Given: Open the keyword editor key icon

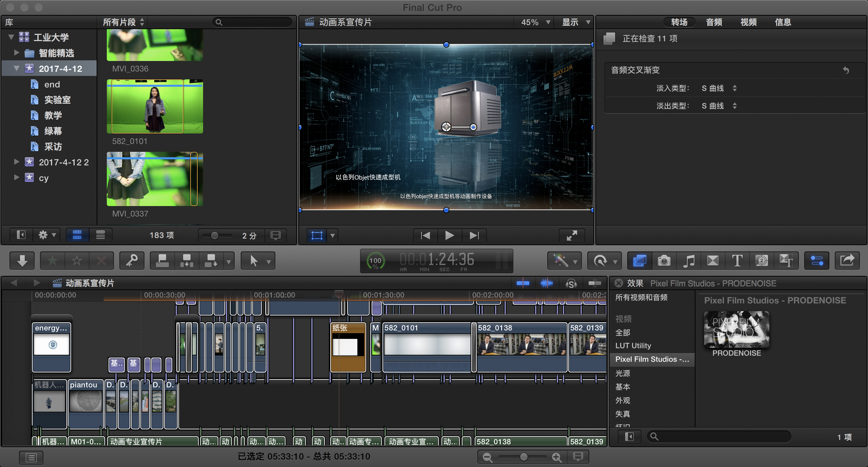Looking at the screenshot, I should [x=132, y=261].
